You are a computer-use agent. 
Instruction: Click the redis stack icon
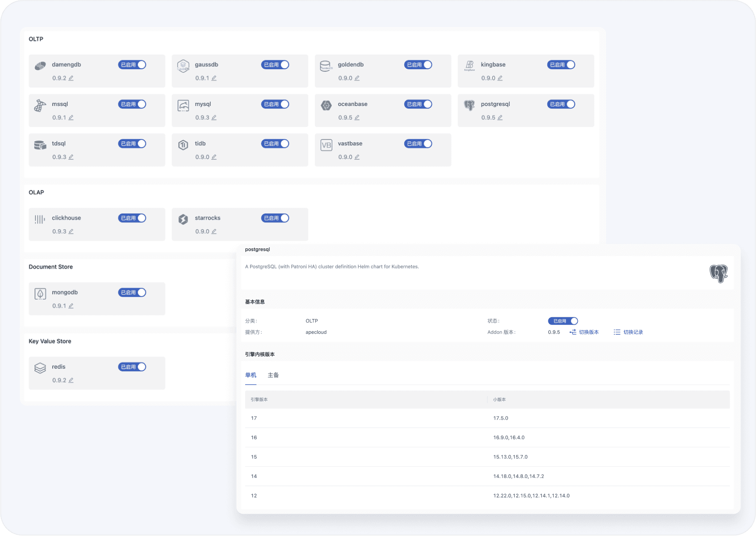point(40,368)
